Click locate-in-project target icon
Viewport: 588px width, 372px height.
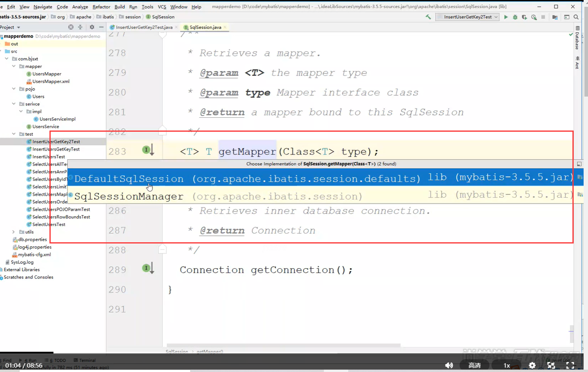pyautogui.click(x=71, y=27)
